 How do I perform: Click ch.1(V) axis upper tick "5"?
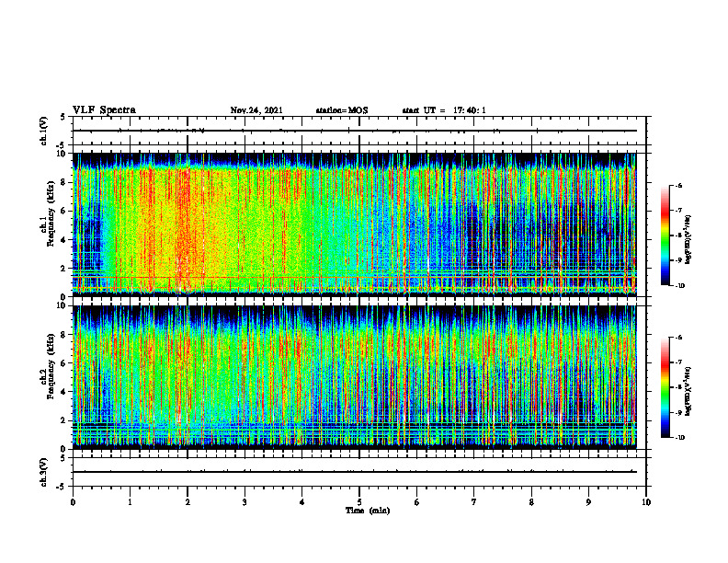tap(64, 117)
